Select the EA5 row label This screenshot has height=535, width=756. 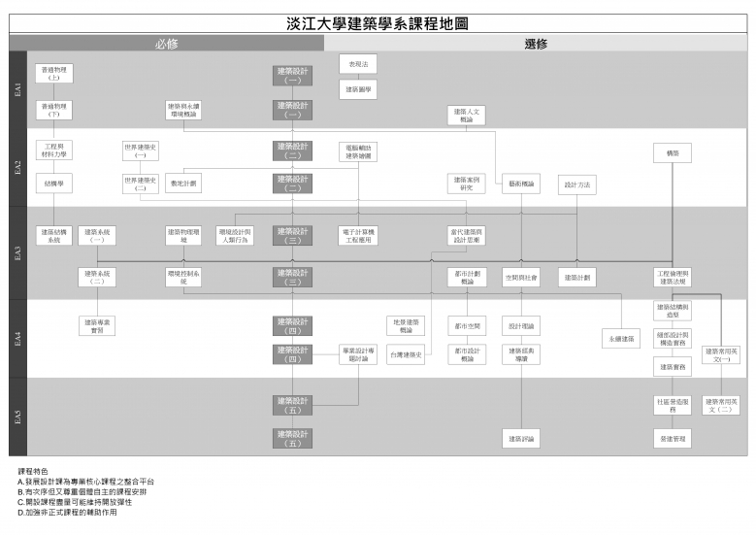pos(17,417)
